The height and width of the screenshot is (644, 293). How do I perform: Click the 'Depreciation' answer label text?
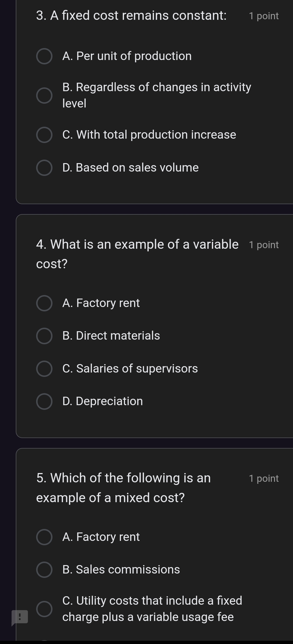coord(103,401)
